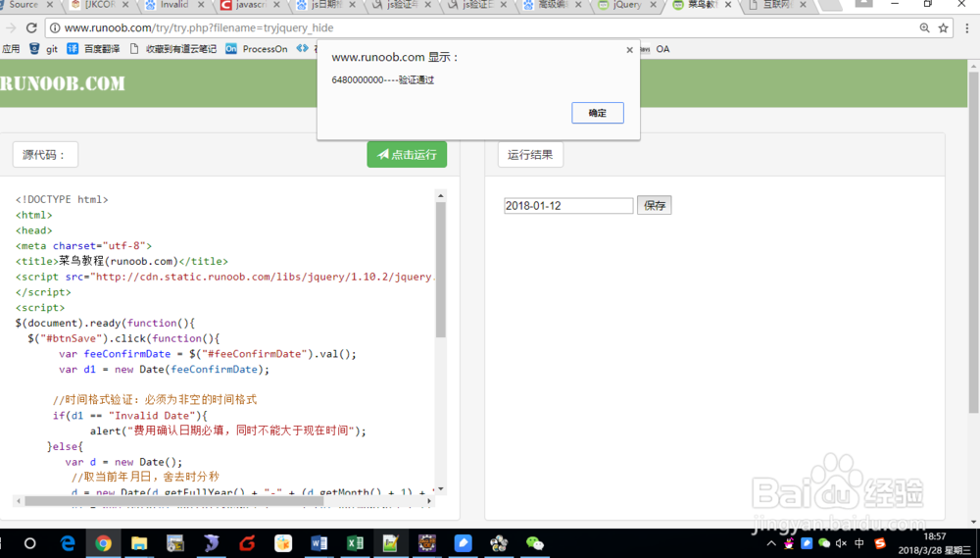
Task: Switch to the JKCOR tab
Action: pos(100,4)
